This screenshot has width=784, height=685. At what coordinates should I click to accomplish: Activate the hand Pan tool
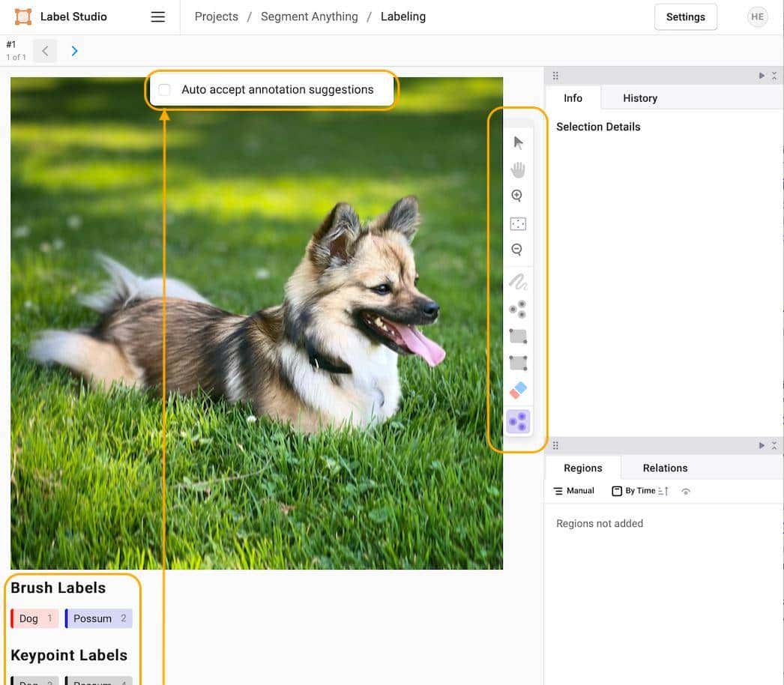pos(518,169)
